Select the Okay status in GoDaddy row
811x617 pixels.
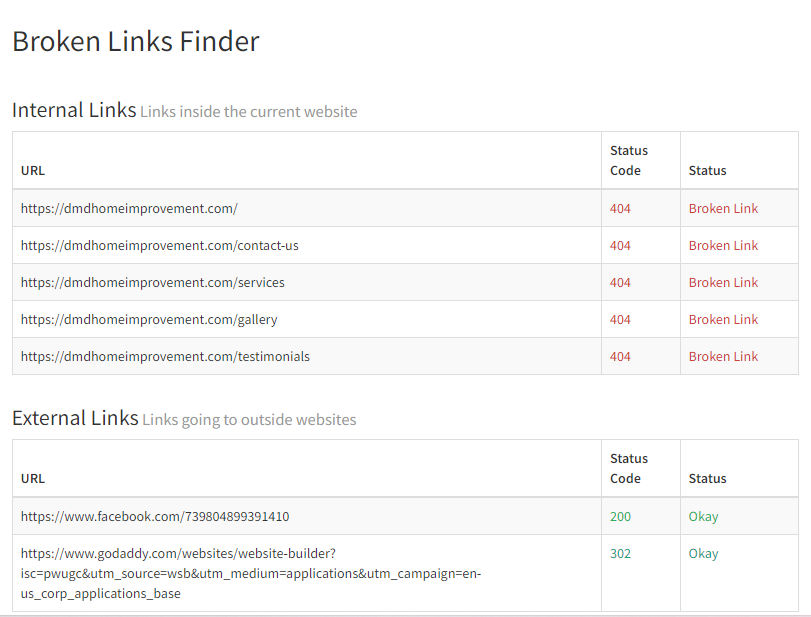click(x=703, y=554)
